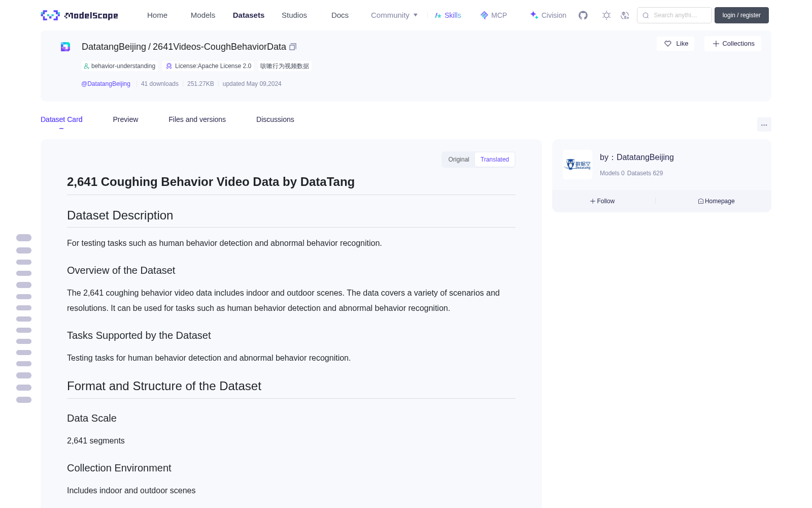Click the search magnifier icon
812x508 pixels.
(x=646, y=15)
